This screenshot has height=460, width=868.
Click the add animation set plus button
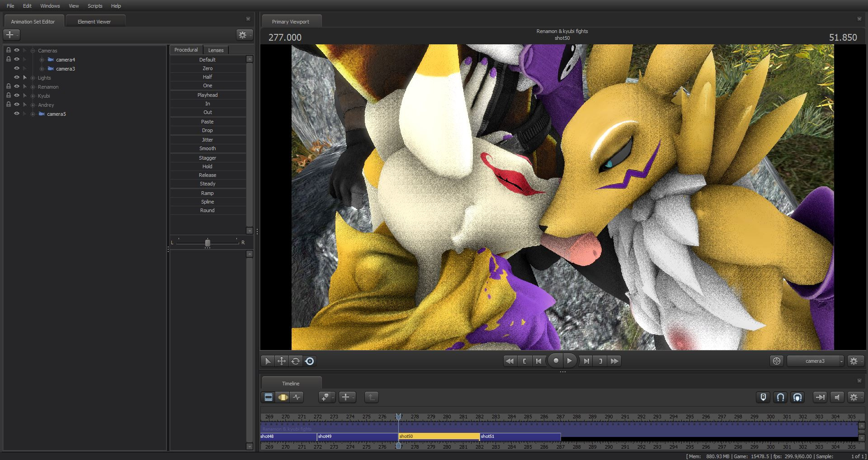[x=12, y=35]
